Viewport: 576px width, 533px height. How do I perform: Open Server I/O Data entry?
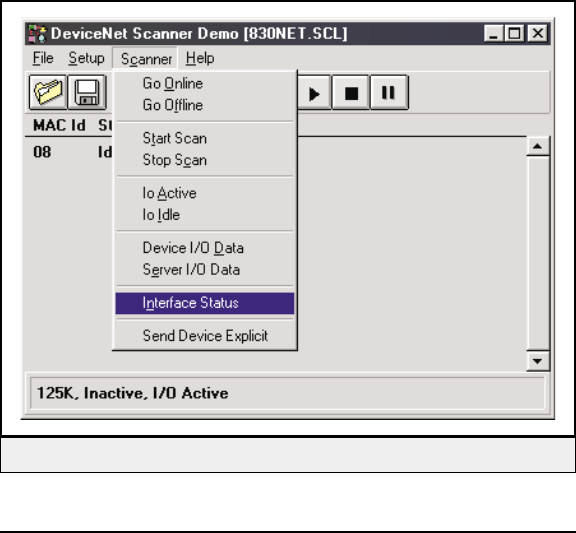tap(205, 269)
